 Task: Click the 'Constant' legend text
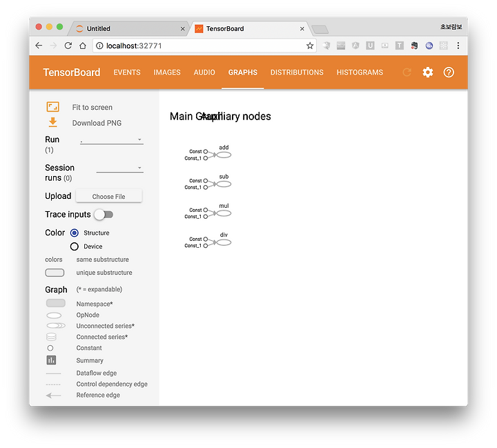(x=89, y=348)
